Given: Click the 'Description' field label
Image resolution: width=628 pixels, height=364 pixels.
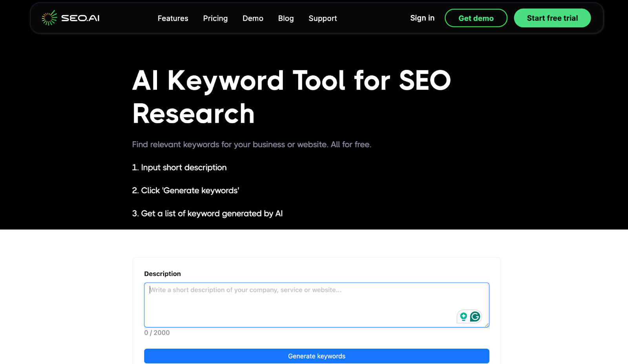Looking at the screenshot, I should (162, 274).
